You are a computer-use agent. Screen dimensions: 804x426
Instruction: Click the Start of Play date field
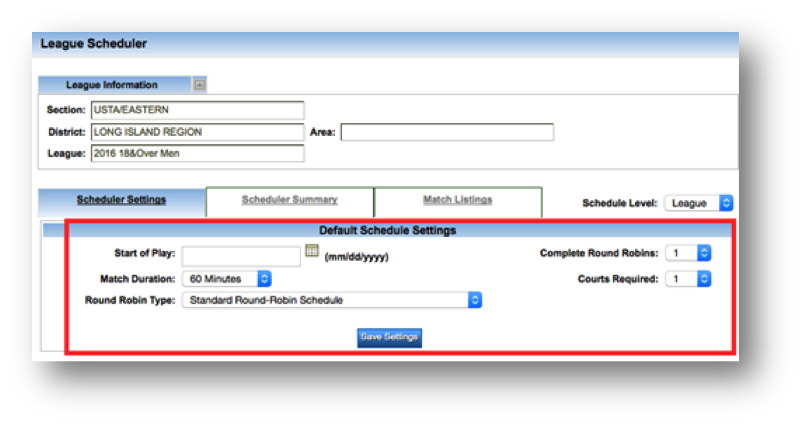point(241,256)
